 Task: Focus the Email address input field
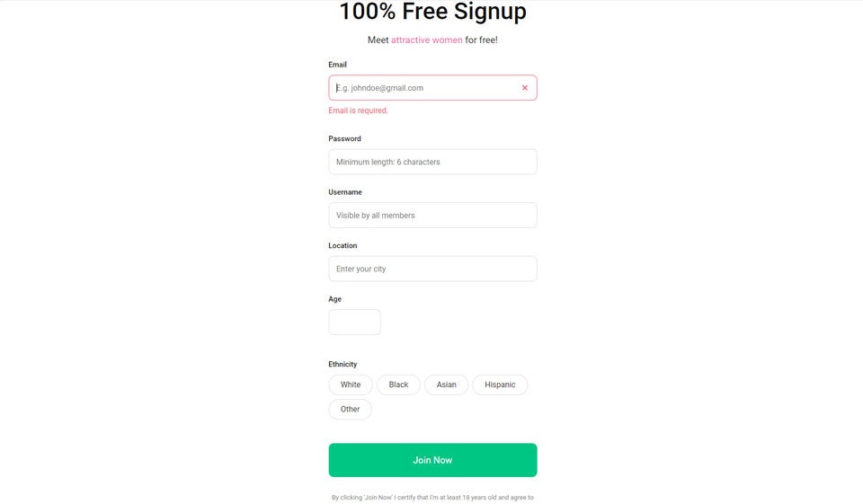423,88
